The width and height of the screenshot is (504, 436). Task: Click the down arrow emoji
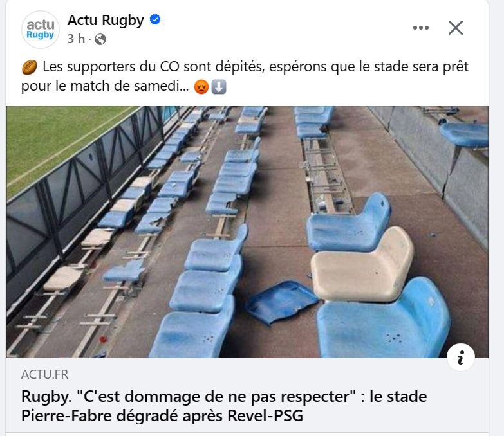[x=218, y=87]
